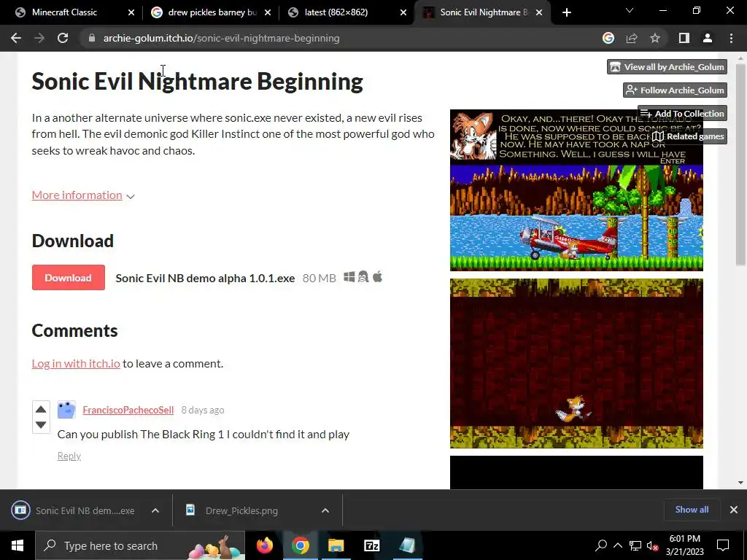747x560 pixels.
Task: Open FranciscoPachecoSell avatar
Action: click(66, 410)
